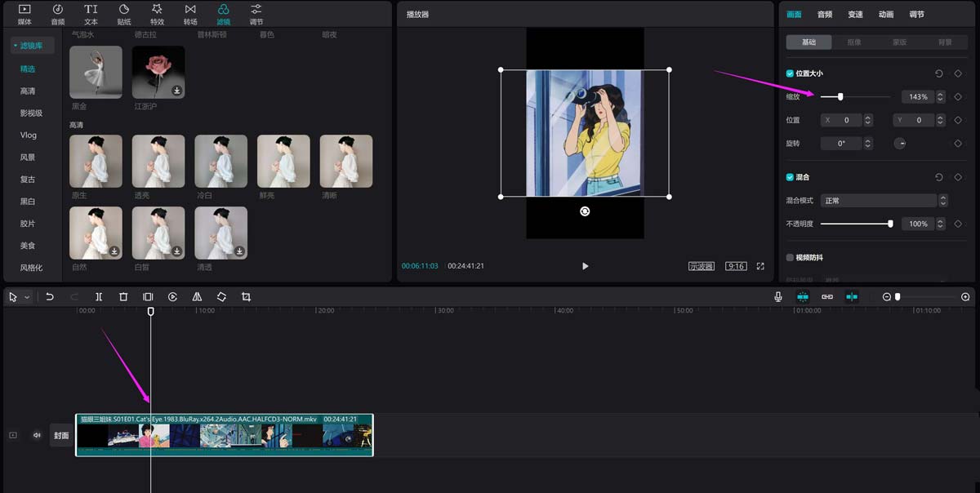Toggle the track linkage chain icon
Screen dimensions: 980x493
(827, 297)
